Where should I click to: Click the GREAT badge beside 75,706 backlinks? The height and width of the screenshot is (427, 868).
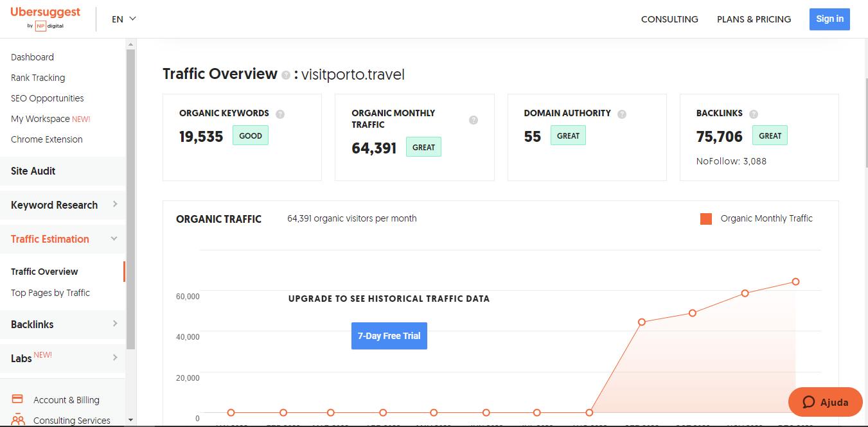pyautogui.click(x=770, y=135)
